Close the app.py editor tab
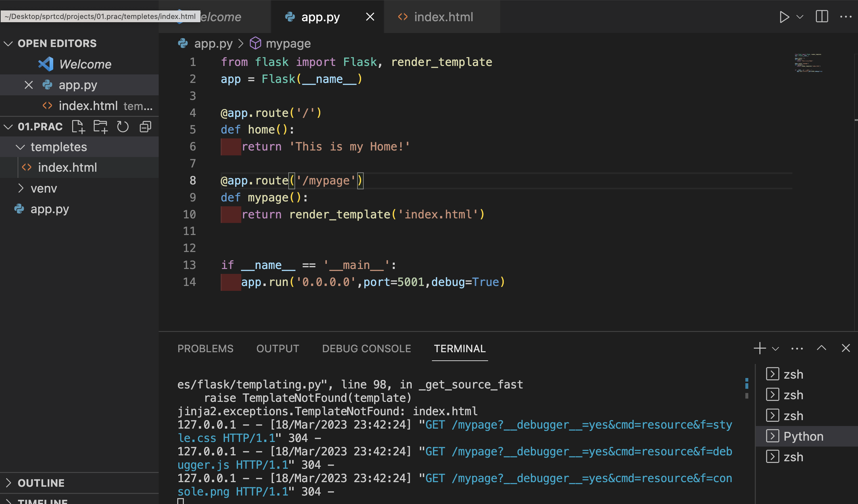This screenshot has height=504, width=858. point(370,17)
